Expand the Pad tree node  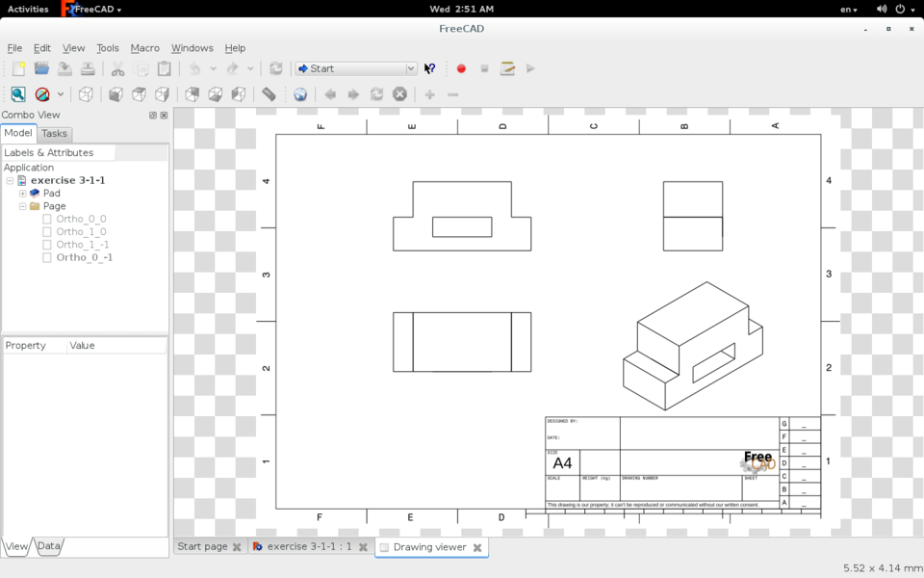[21, 193]
